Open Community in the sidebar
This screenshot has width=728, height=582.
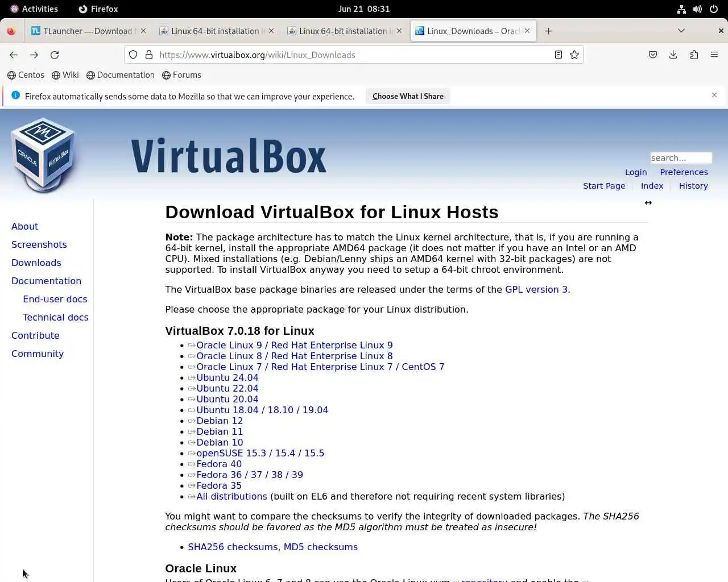click(38, 354)
